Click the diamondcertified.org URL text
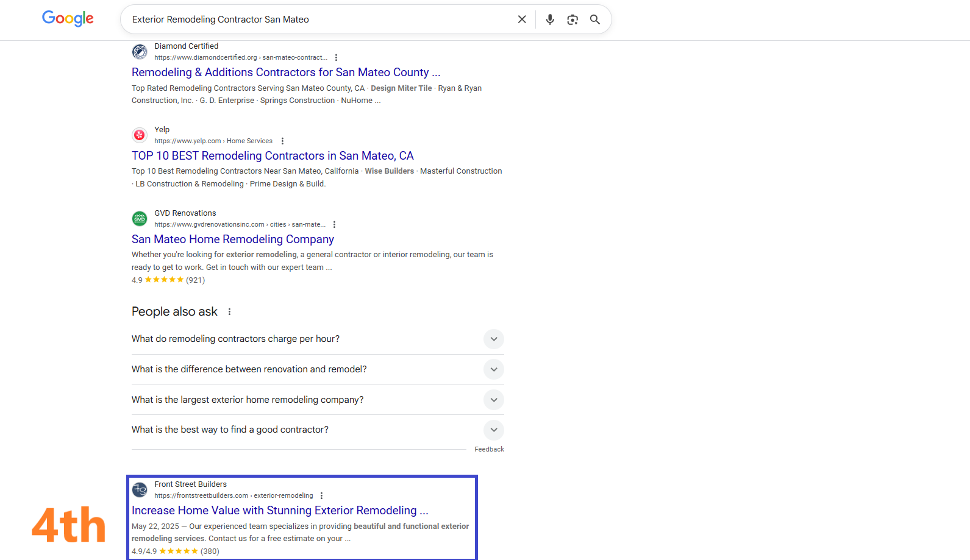 (x=241, y=57)
